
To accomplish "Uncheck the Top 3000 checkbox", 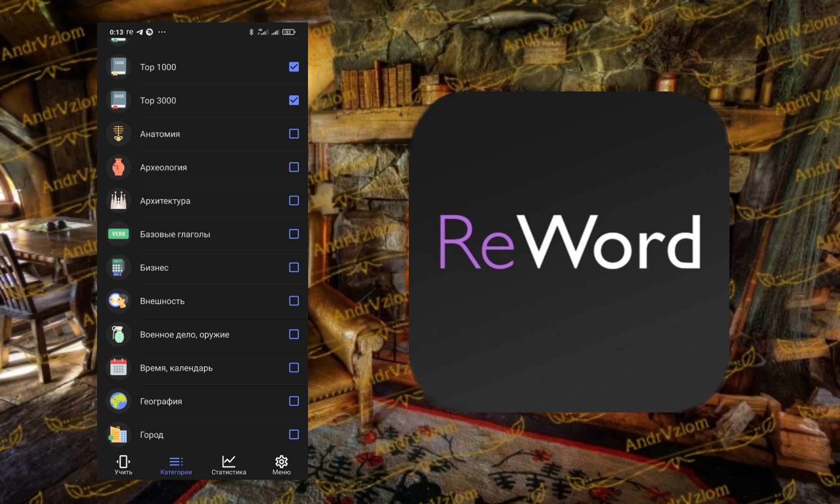I will [294, 100].
